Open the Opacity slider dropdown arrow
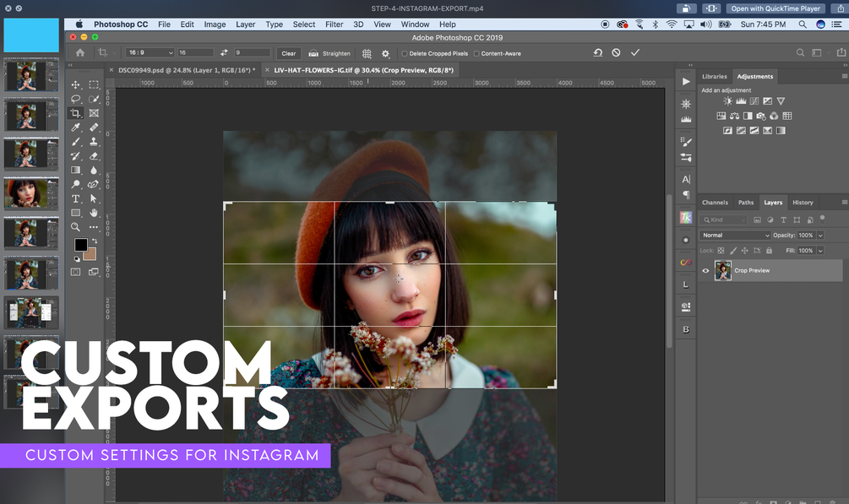Viewport: 849px width, 504px height. (820, 235)
